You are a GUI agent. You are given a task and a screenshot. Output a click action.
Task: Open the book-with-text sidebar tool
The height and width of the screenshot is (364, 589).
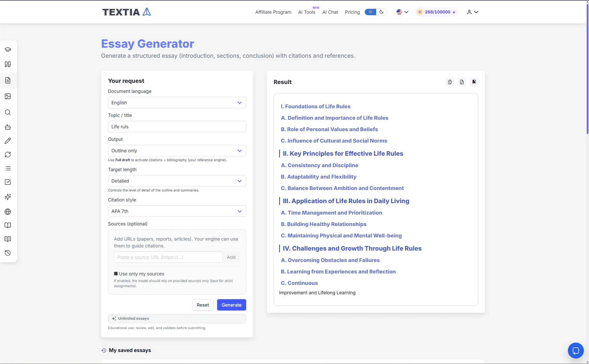click(8, 239)
